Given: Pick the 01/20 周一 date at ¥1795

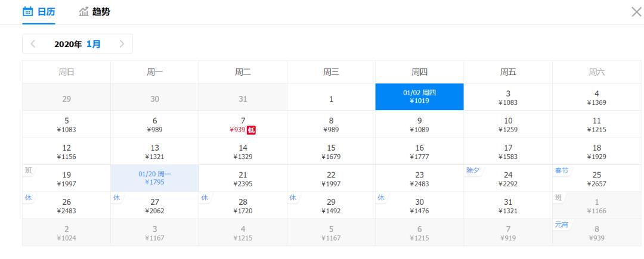Looking at the screenshot, I should click(154, 178).
